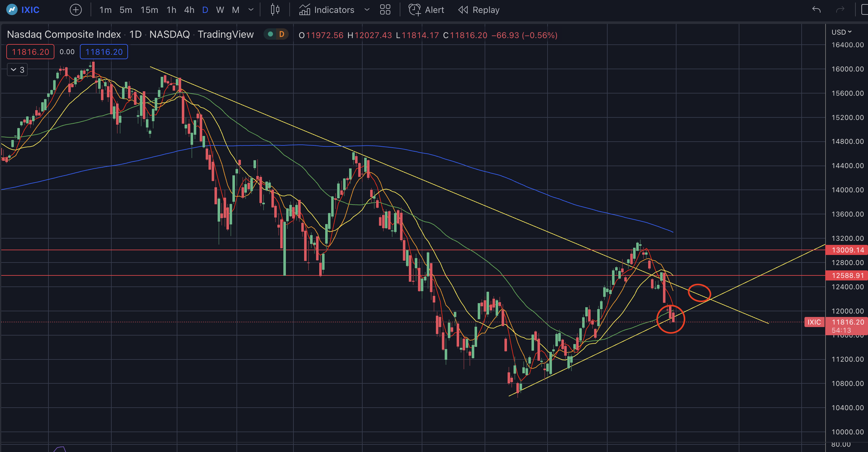Image resolution: width=868 pixels, height=452 pixels.
Task: Open the USD currency dropdown
Action: pyautogui.click(x=841, y=32)
